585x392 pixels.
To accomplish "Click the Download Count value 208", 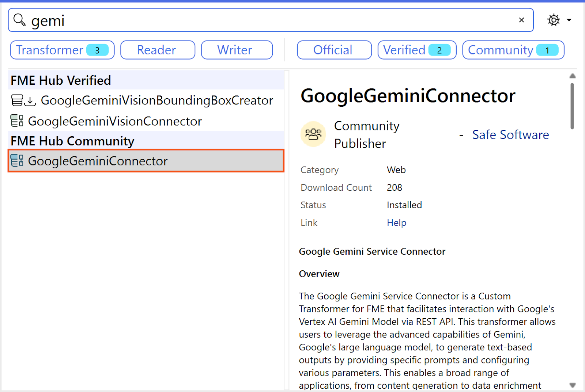I will [x=394, y=188].
